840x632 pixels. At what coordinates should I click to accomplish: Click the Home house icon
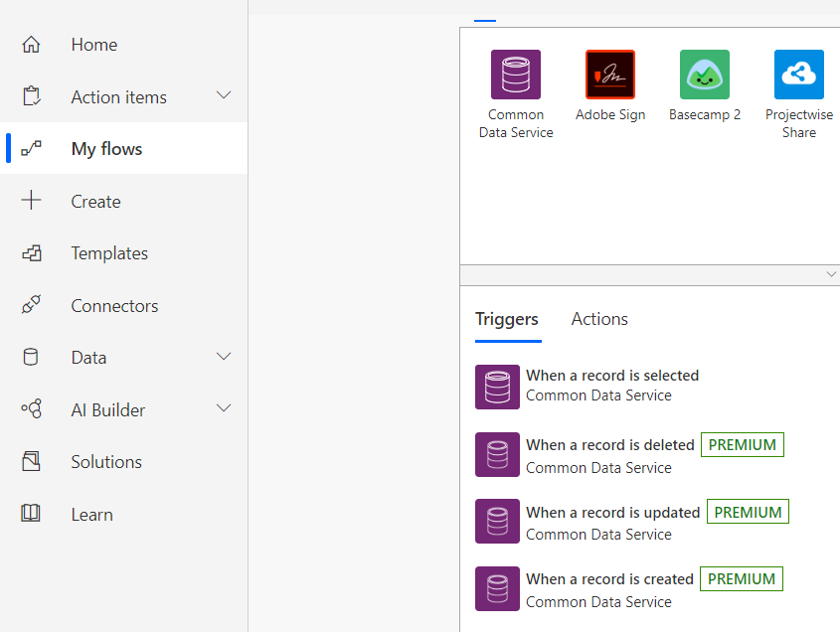point(31,45)
